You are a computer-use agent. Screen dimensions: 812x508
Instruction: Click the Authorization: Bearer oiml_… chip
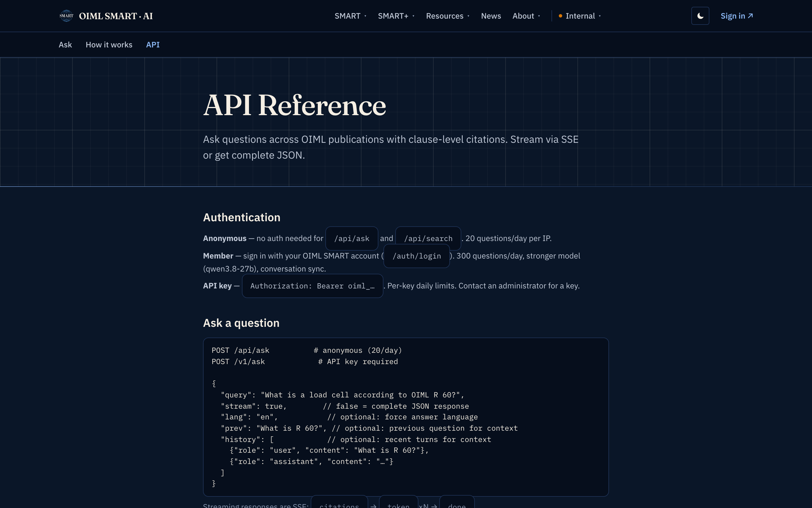(x=312, y=286)
